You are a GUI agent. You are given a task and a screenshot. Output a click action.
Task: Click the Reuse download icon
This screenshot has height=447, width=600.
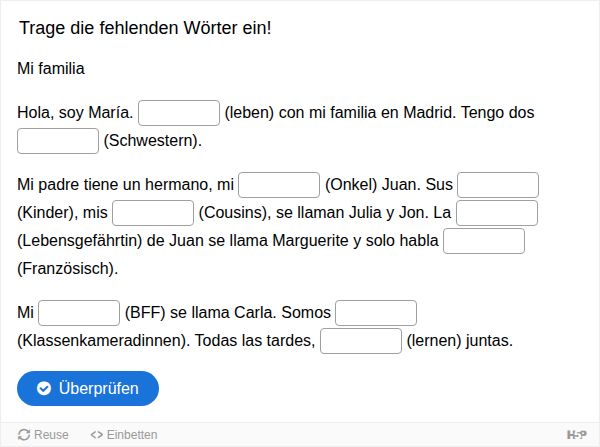click(24, 435)
